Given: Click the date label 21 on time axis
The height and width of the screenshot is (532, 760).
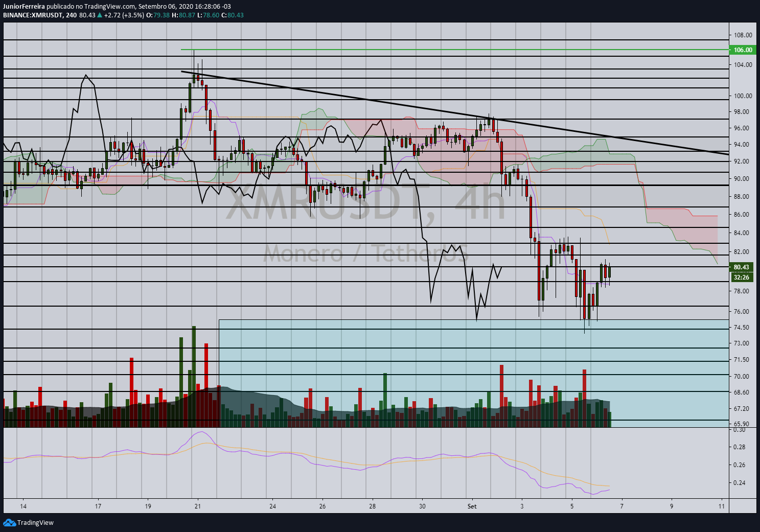Looking at the screenshot, I should click(x=198, y=506).
